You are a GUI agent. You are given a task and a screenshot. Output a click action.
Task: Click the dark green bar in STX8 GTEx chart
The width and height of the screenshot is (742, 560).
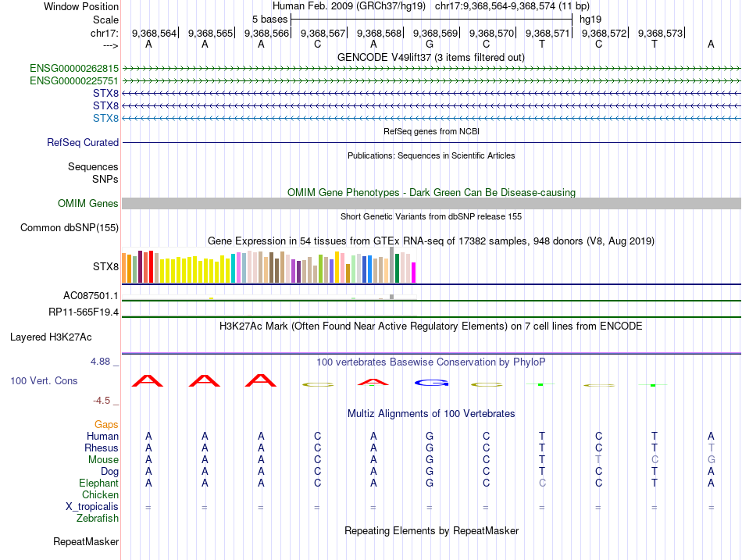397,268
